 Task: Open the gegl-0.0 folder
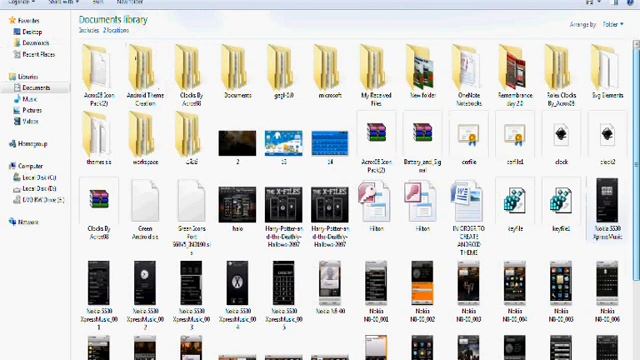284,72
